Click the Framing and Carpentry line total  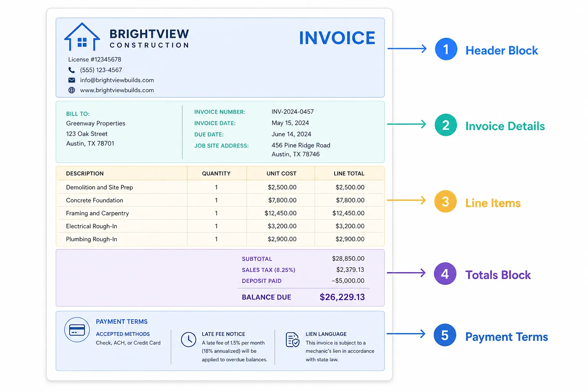(348, 213)
